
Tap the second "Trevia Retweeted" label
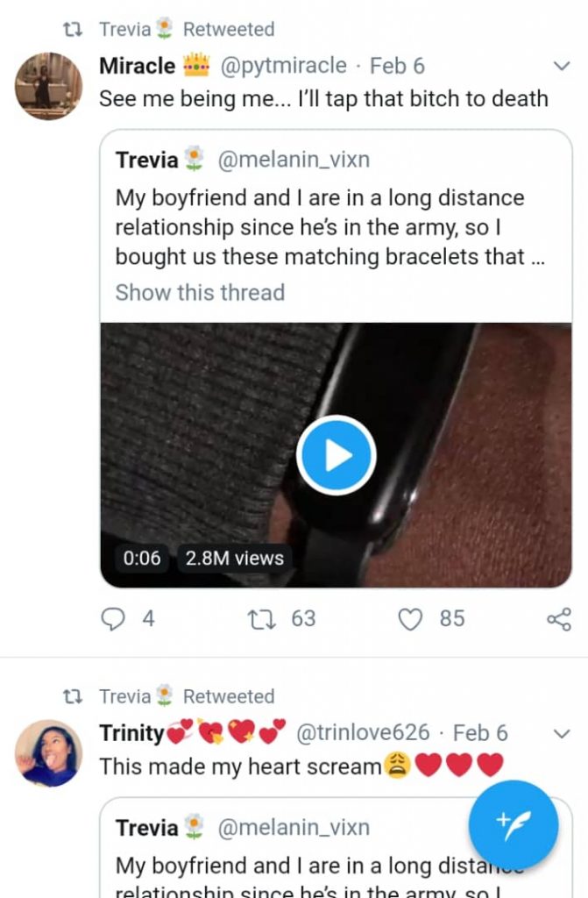[x=186, y=696]
